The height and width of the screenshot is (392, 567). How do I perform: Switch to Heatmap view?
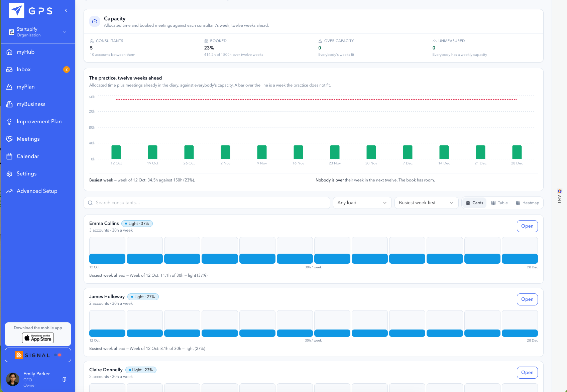click(x=528, y=203)
